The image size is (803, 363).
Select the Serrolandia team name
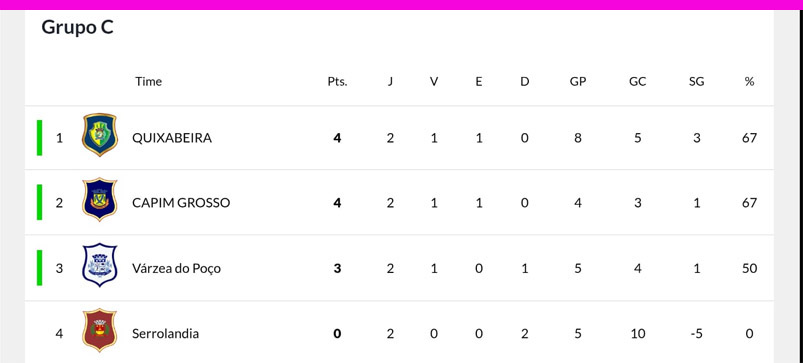point(165,334)
